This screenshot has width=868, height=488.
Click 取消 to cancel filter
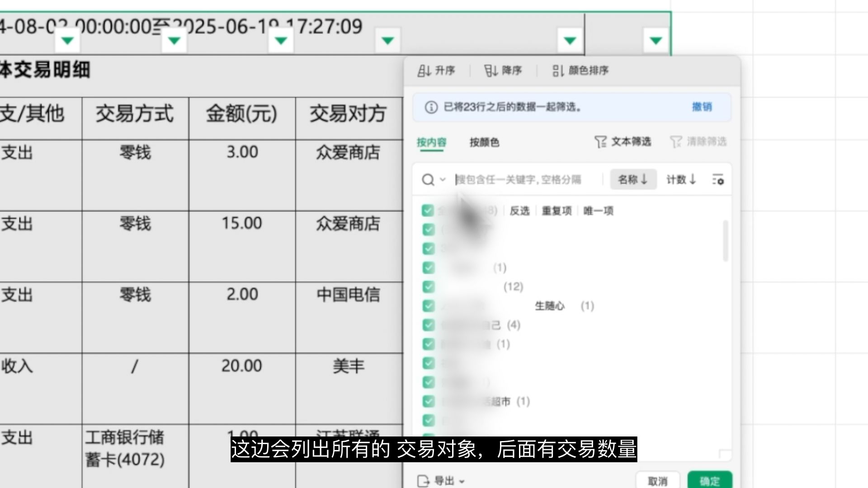pyautogui.click(x=657, y=481)
